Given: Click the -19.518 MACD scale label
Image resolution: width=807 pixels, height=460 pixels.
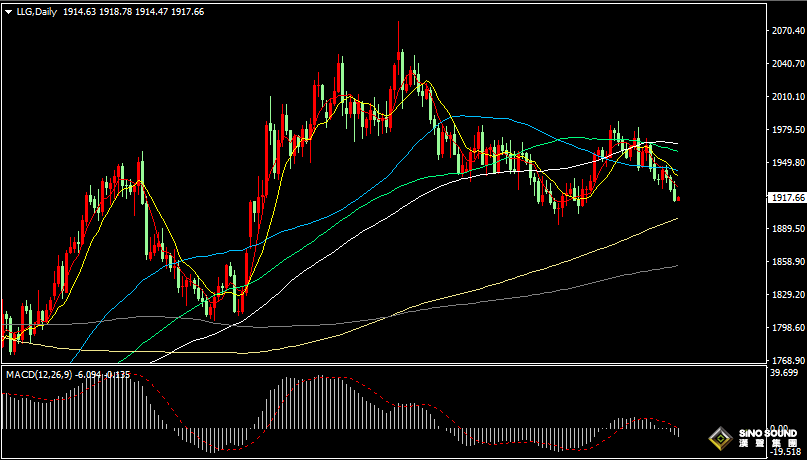Looking at the screenshot, I should point(788,452).
